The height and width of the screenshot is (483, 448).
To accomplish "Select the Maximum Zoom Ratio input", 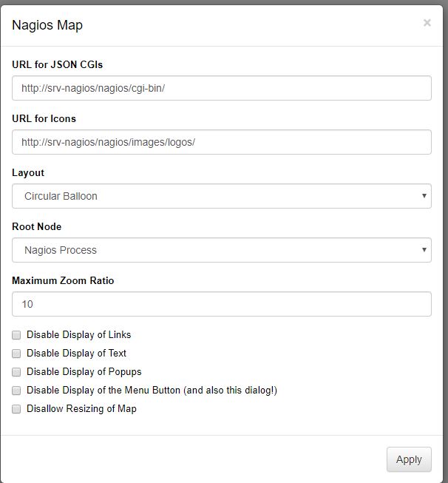I will click(x=222, y=304).
